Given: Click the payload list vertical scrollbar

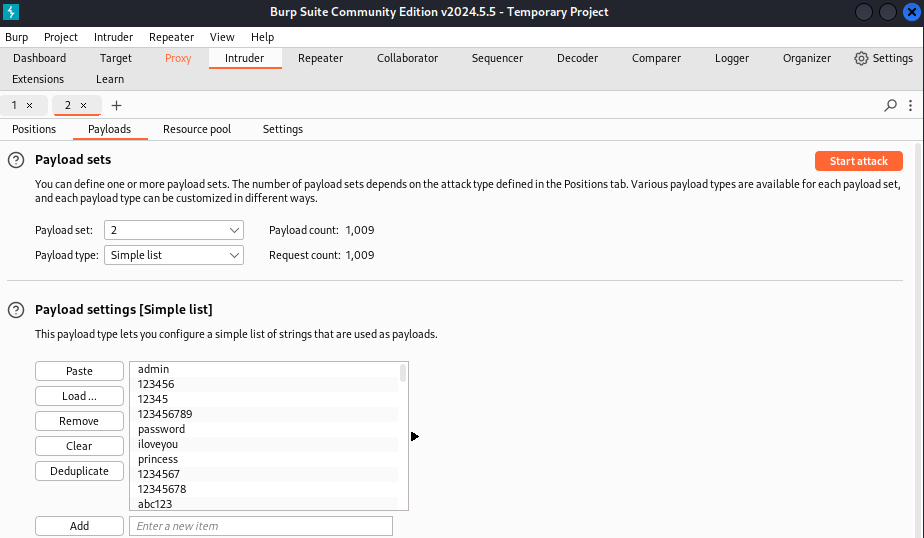Looking at the screenshot, I should (x=403, y=374).
